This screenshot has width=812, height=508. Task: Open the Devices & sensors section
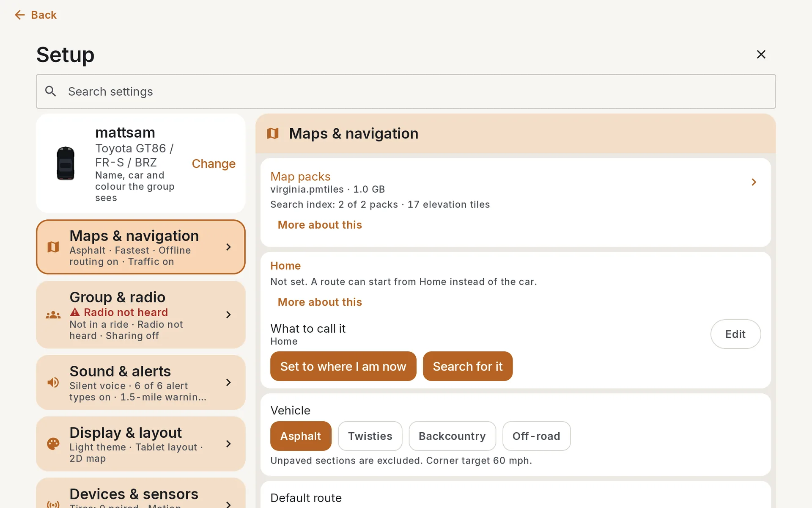click(x=141, y=493)
